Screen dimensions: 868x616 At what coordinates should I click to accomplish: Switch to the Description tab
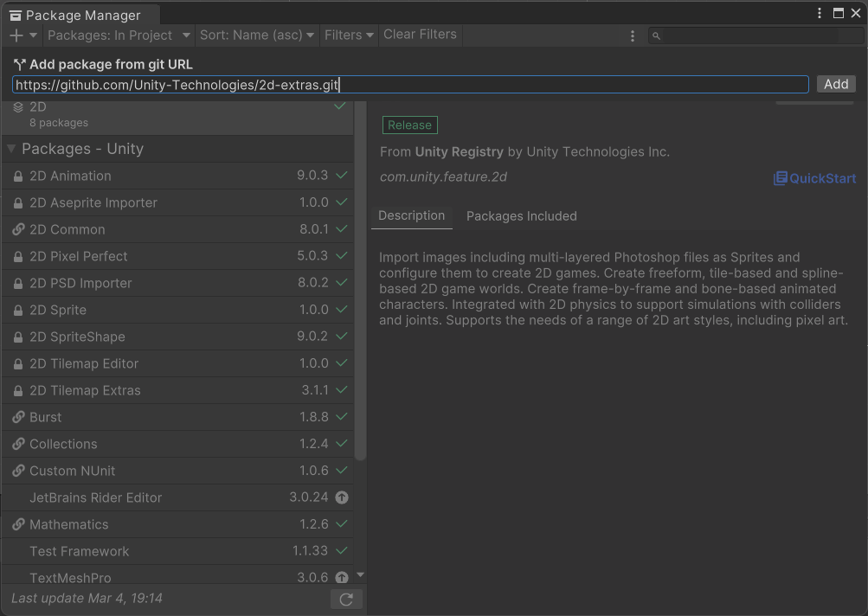click(411, 215)
